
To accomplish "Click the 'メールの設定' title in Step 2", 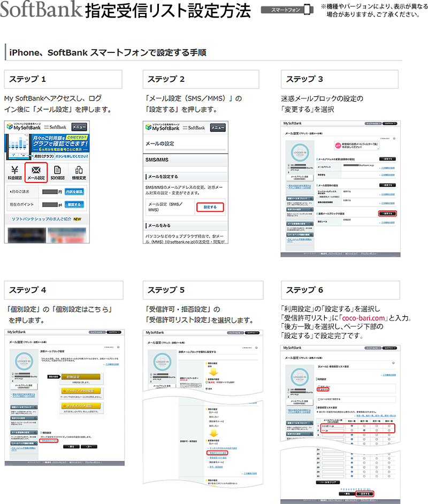I will (160, 144).
